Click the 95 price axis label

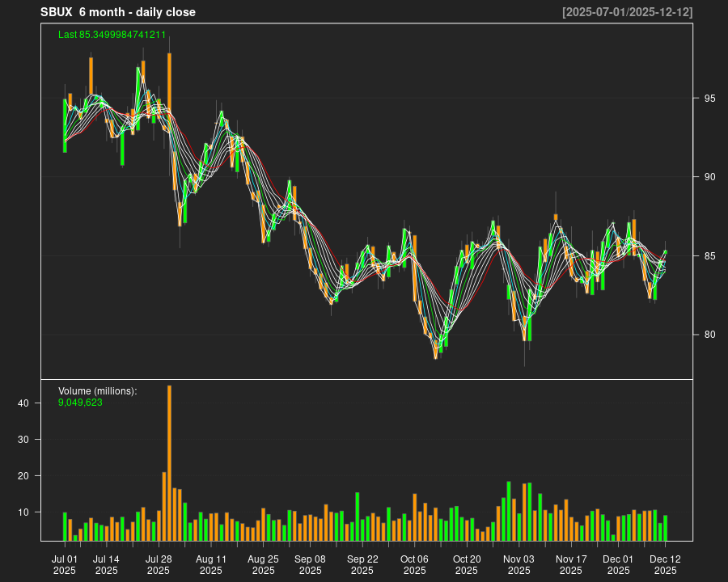point(709,99)
